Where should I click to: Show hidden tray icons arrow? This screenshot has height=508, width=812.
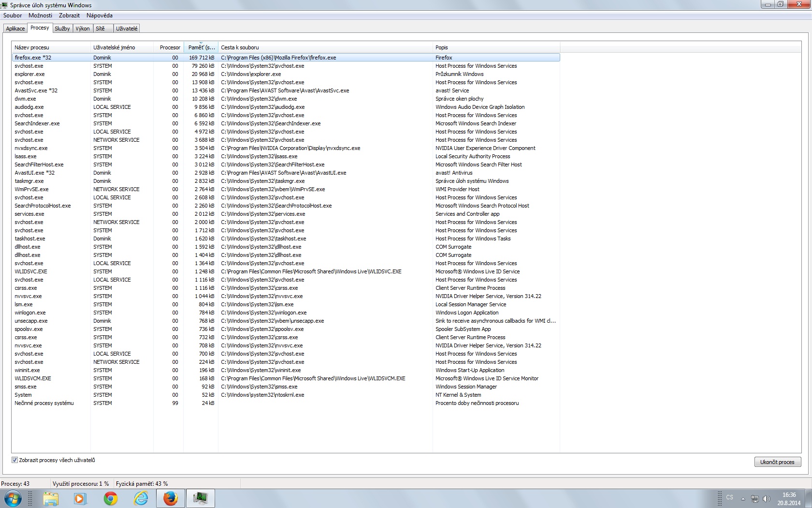coord(743,499)
